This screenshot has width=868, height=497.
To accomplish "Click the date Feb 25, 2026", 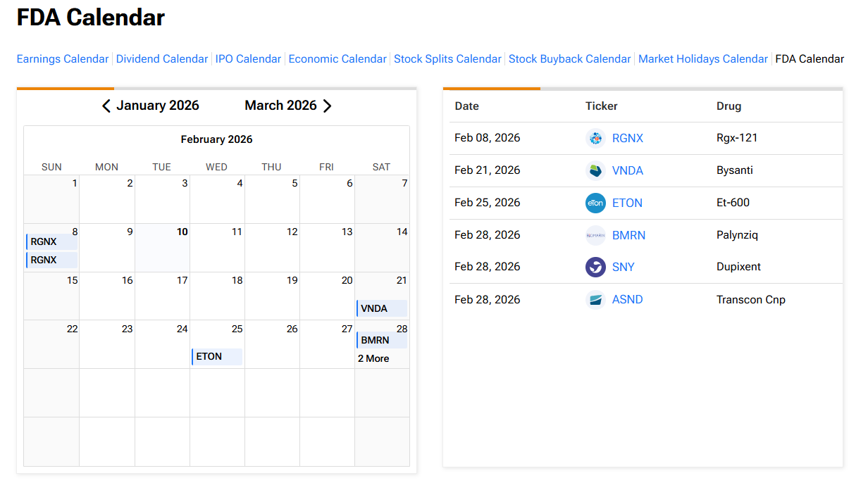I will click(x=488, y=203).
